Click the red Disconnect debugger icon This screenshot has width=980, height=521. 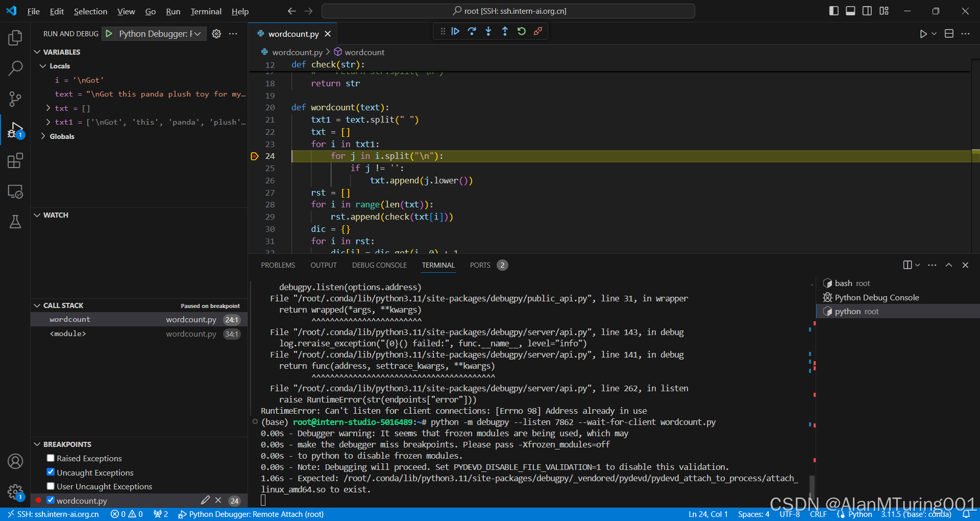click(x=538, y=31)
